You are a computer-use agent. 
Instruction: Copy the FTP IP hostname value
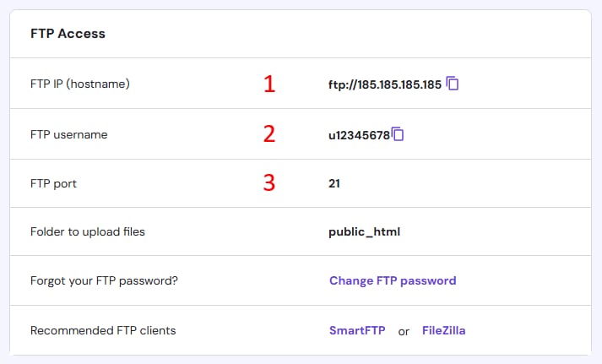453,84
